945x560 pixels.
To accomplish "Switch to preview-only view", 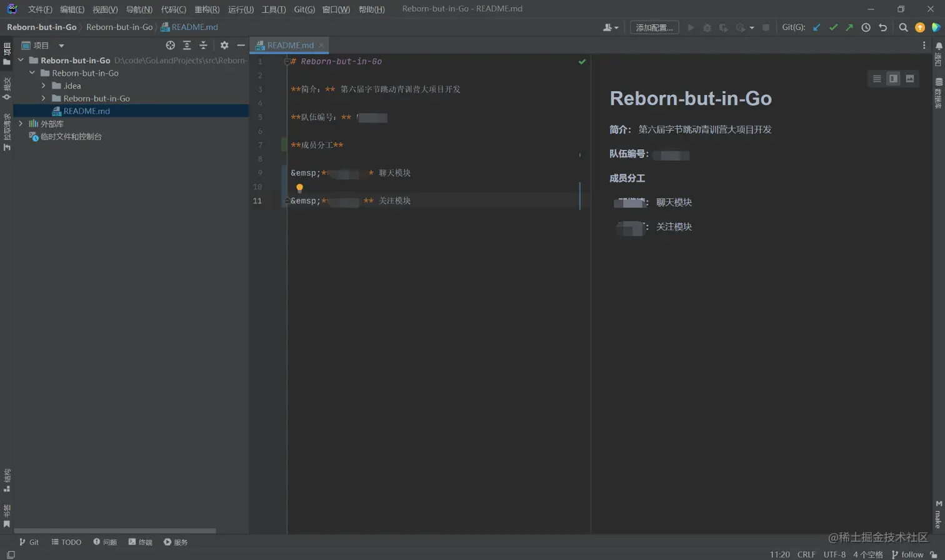I will pos(910,79).
